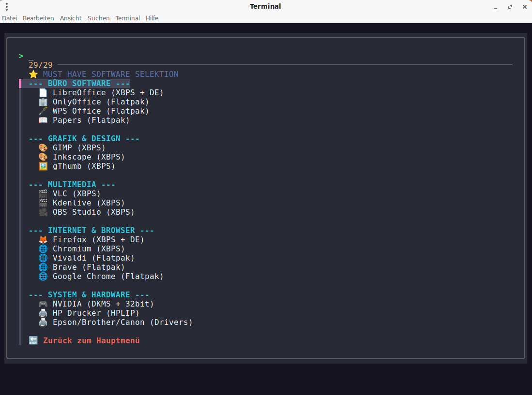The height and width of the screenshot is (395, 532).
Task: Click the globe icon next to Vivaldi
Action: click(43, 258)
